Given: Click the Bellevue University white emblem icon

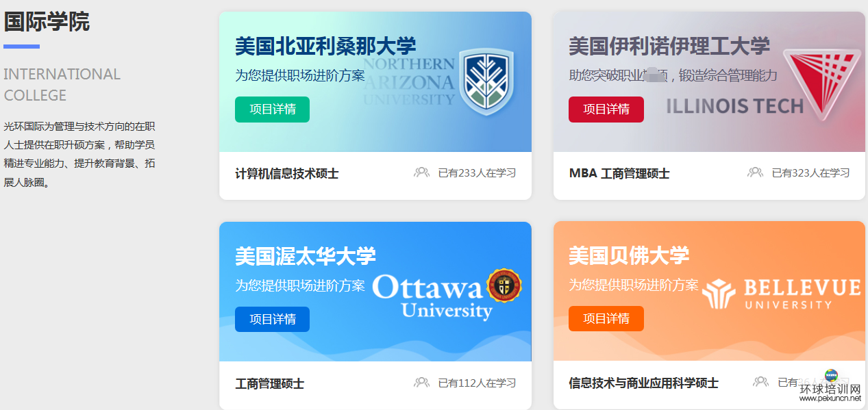Looking at the screenshot, I should pyautogui.click(x=719, y=294).
